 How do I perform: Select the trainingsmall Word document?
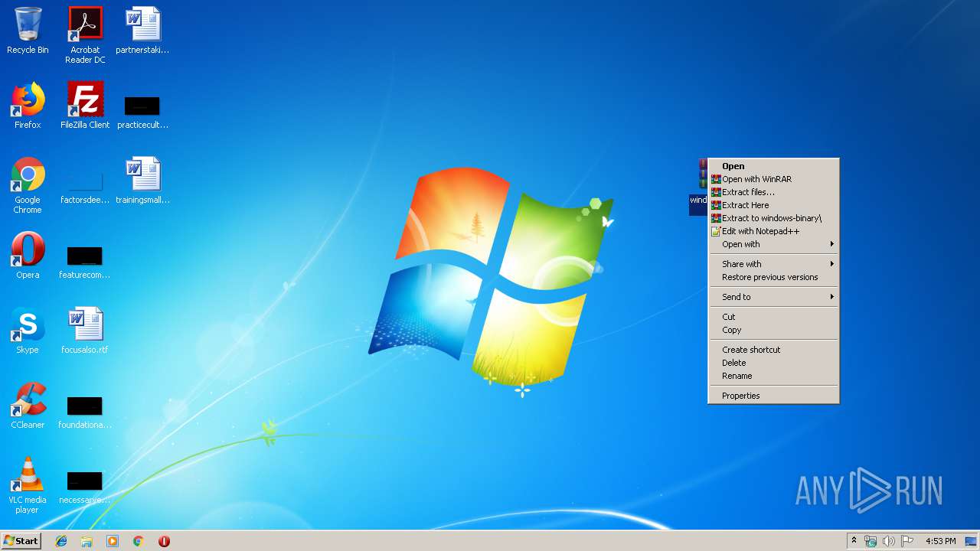142,181
